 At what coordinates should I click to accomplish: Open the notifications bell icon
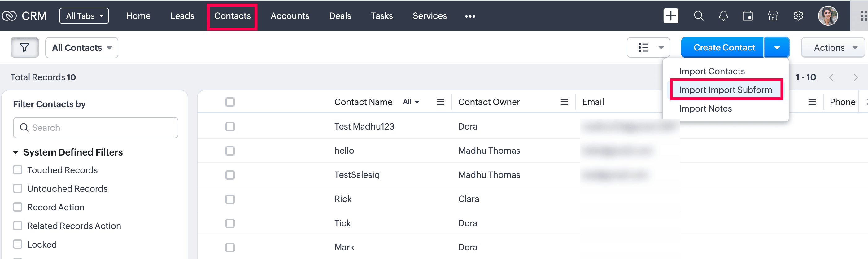tap(723, 16)
